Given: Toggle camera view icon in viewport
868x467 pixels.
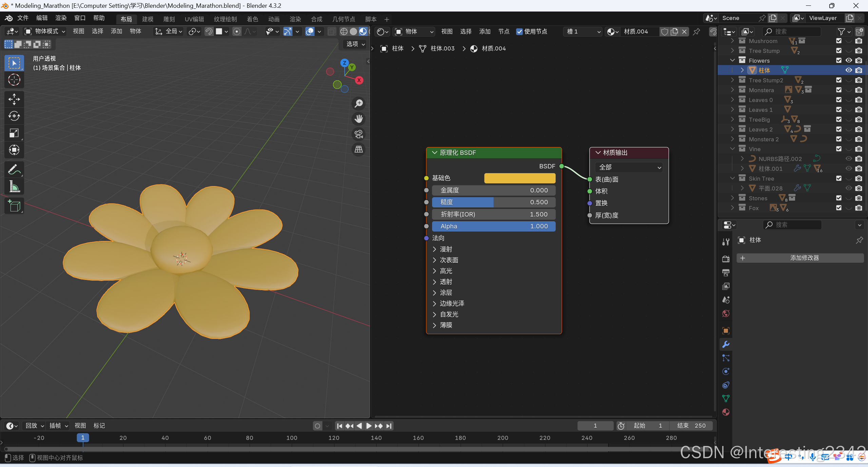Looking at the screenshot, I should tap(359, 134).
